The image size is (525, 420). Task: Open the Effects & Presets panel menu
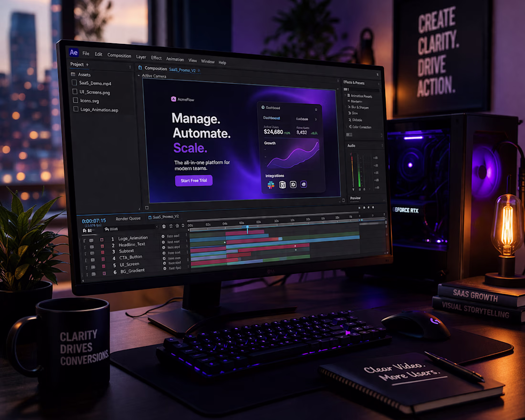tap(378, 84)
